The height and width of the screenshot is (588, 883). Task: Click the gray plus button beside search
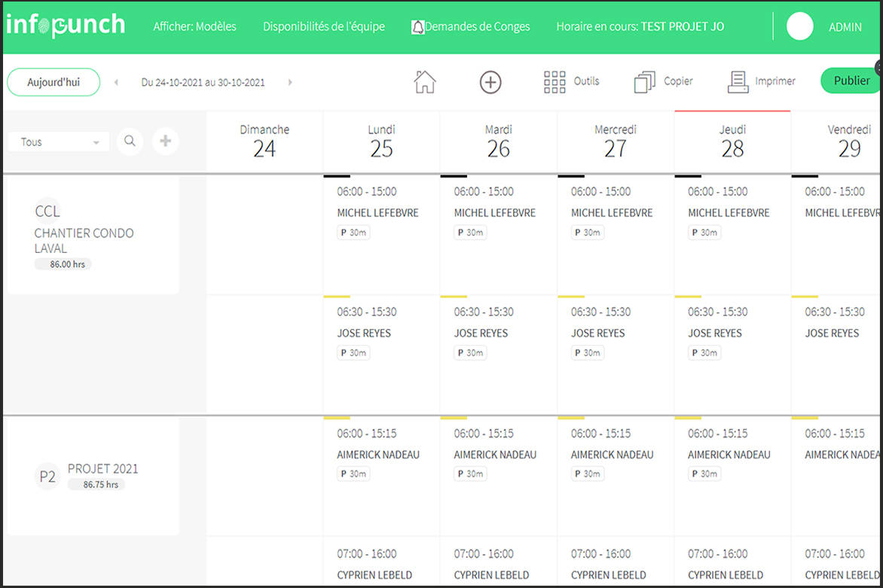coord(166,141)
